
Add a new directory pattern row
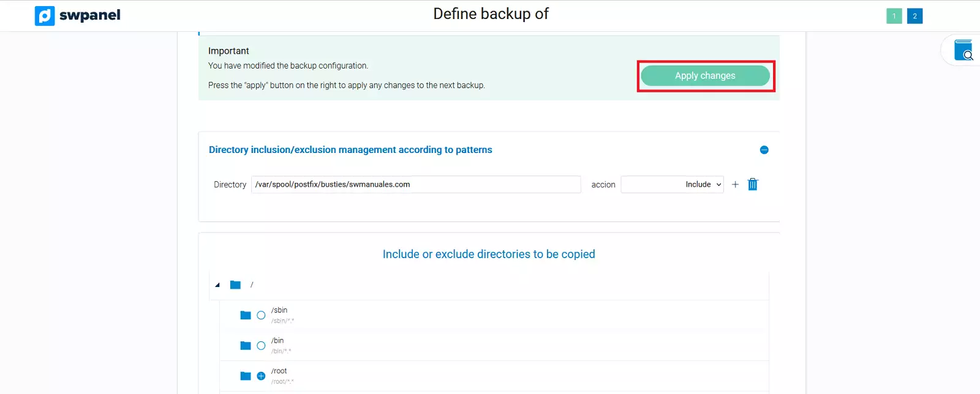tap(735, 184)
